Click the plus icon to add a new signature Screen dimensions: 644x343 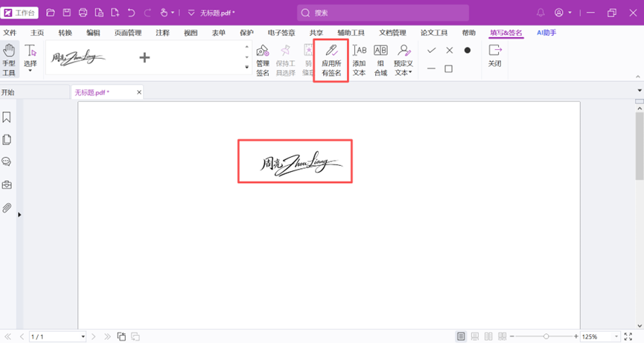144,57
